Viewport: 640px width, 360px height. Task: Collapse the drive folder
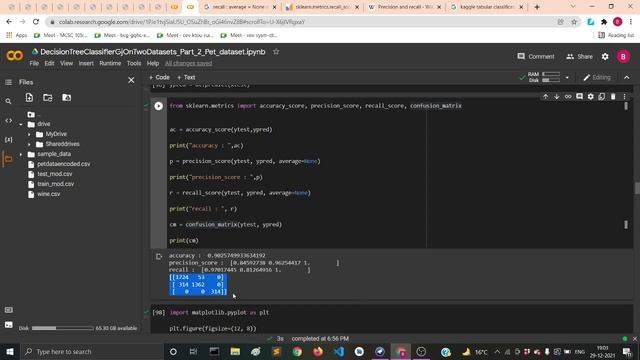click(x=21, y=124)
